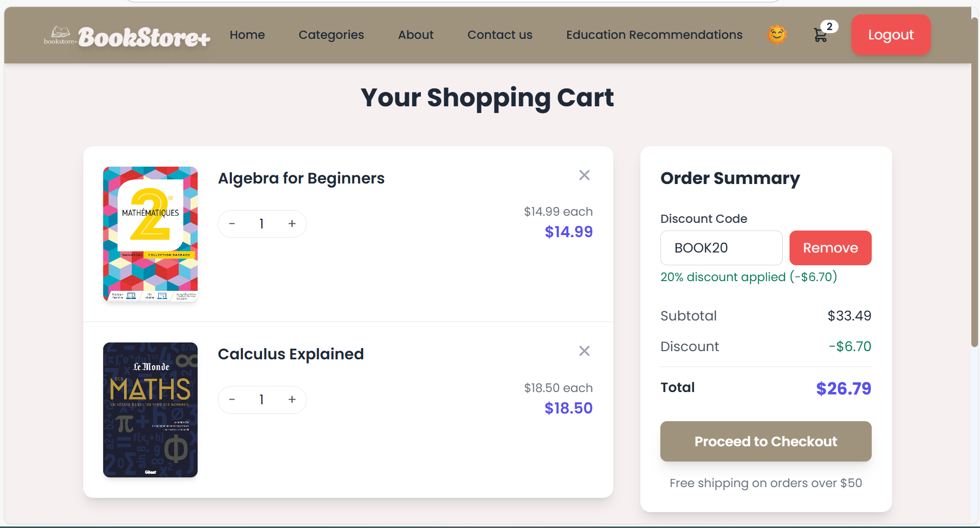
Task: Click the smiling sun theme icon
Action: click(x=777, y=35)
